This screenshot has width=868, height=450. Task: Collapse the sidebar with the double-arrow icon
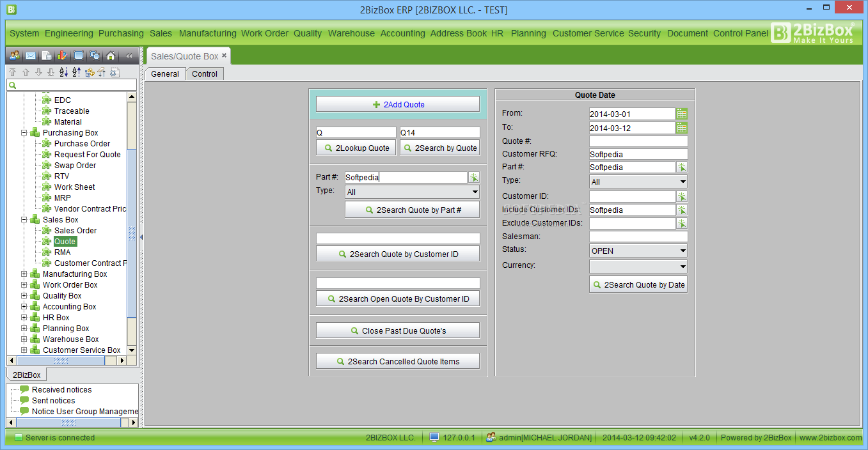(x=129, y=56)
